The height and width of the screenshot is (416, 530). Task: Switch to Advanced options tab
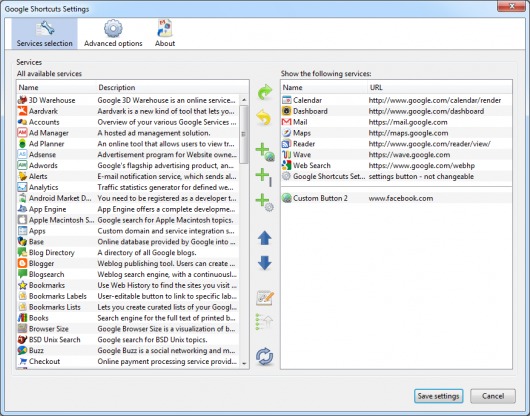[x=113, y=33]
